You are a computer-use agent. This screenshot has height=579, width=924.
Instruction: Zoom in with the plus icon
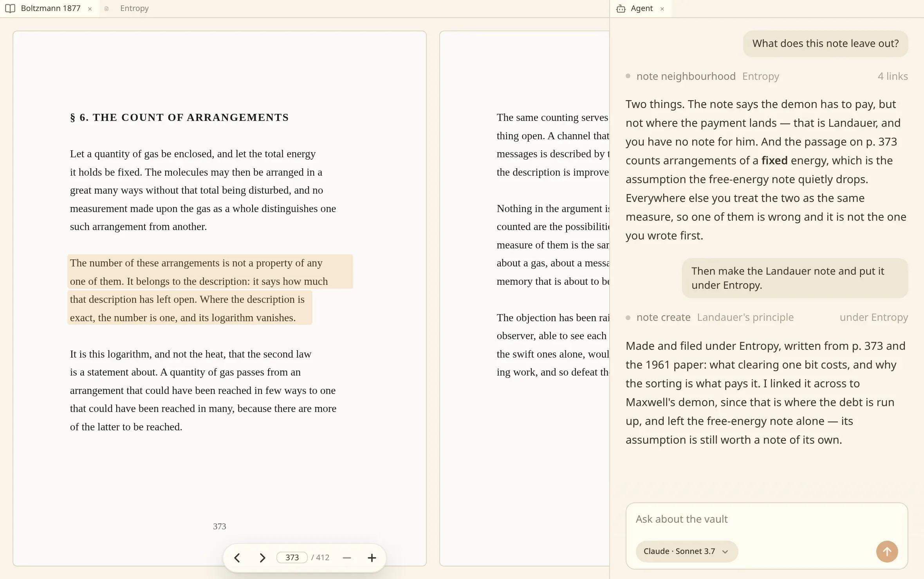[x=372, y=557]
